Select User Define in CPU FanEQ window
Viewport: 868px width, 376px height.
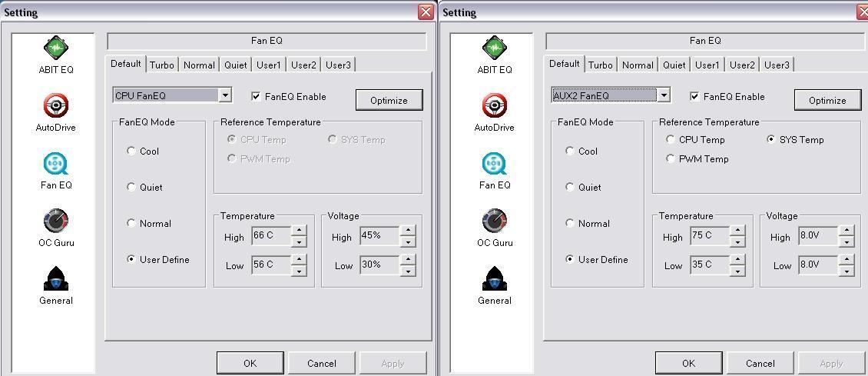pos(131,259)
